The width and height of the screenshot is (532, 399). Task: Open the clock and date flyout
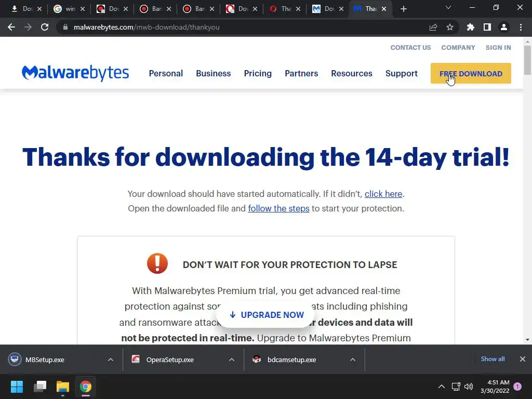click(495, 387)
